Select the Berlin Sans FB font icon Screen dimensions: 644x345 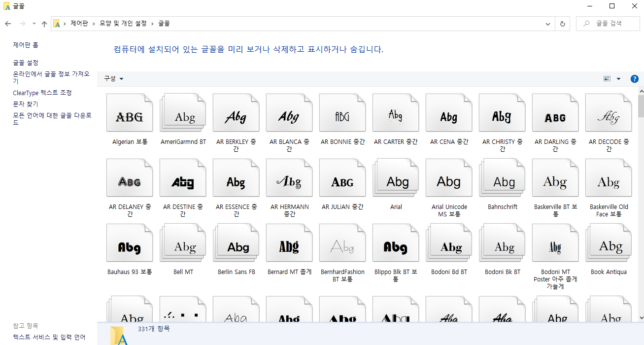pos(236,243)
